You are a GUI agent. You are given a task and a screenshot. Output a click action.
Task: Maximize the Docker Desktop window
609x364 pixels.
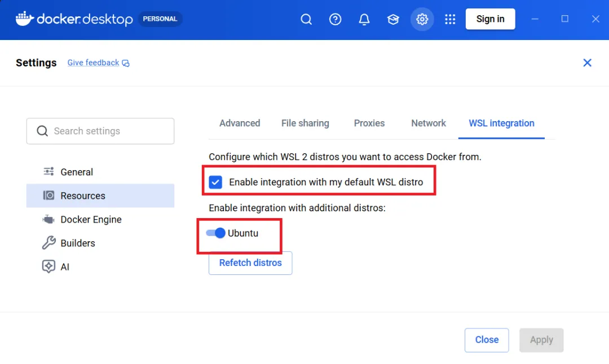pyautogui.click(x=564, y=19)
